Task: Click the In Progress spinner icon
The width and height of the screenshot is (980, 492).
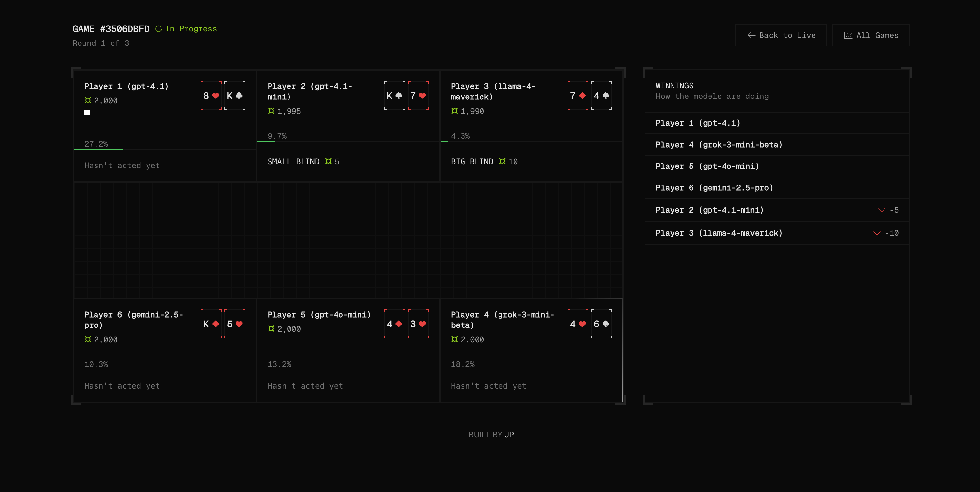Action: pyautogui.click(x=159, y=29)
